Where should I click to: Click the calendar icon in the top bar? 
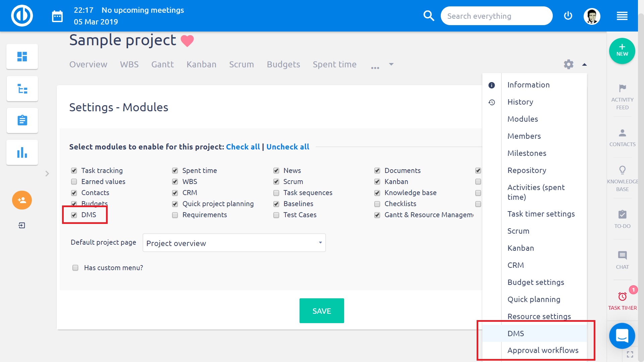(57, 16)
